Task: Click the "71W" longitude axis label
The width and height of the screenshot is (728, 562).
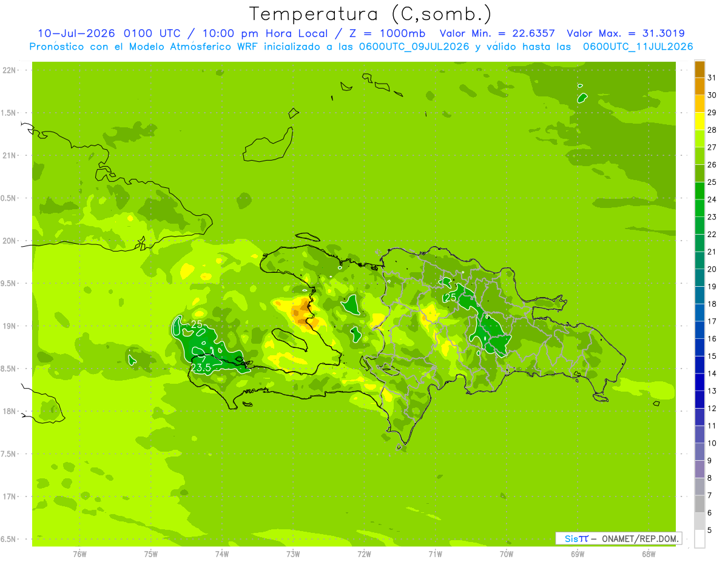Action: tap(435, 554)
